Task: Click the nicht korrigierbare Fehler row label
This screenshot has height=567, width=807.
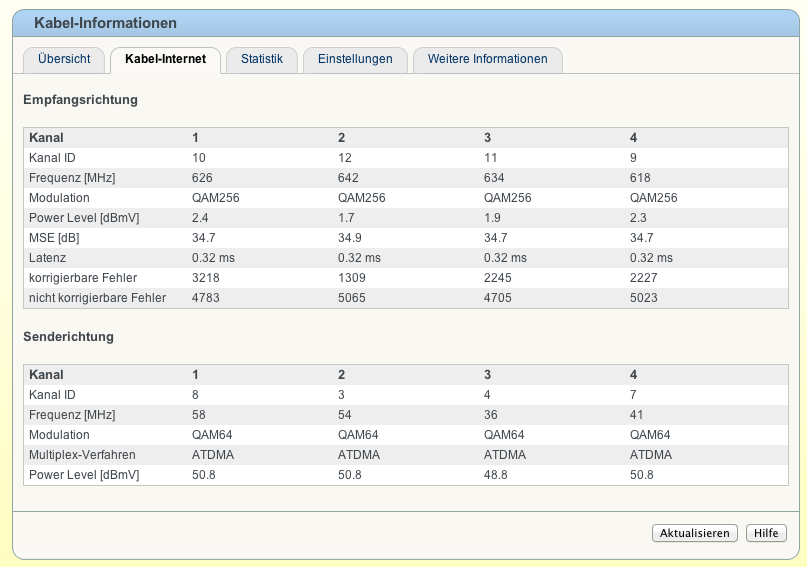Action: pyautogui.click(x=98, y=298)
